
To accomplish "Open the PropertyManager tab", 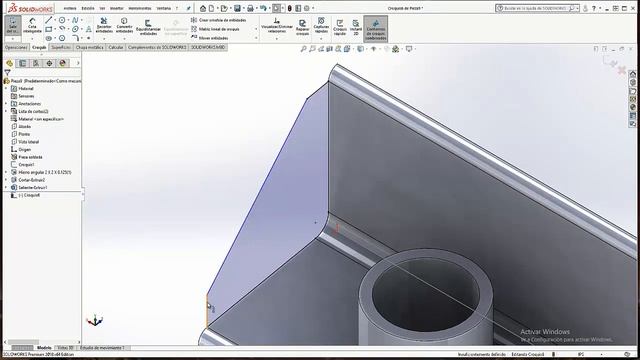I will pyautogui.click(x=22, y=63).
